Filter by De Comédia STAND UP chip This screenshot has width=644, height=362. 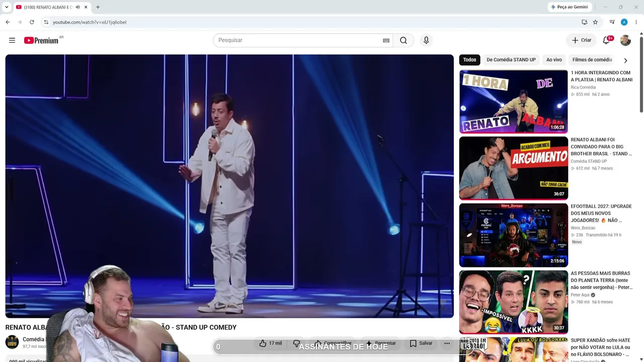coord(511,60)
